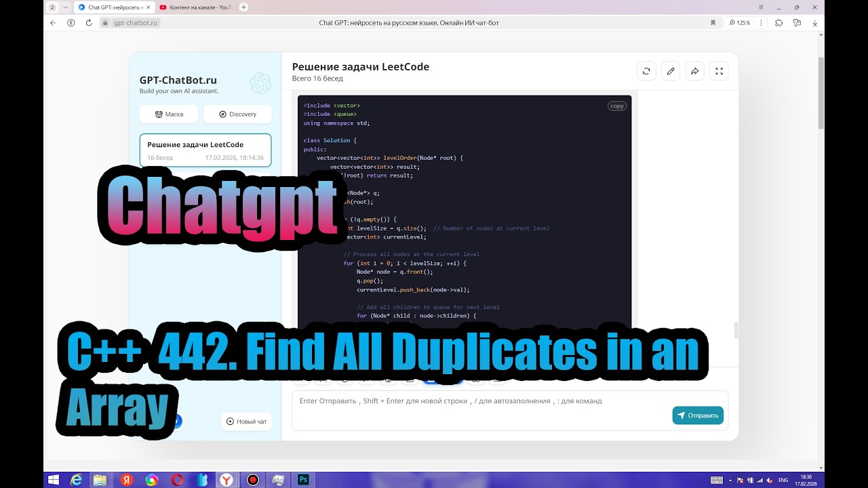This screenshot has height=488, width=868.
Task: Open the Discovery section in the sidebar
Action: (237, 114)
